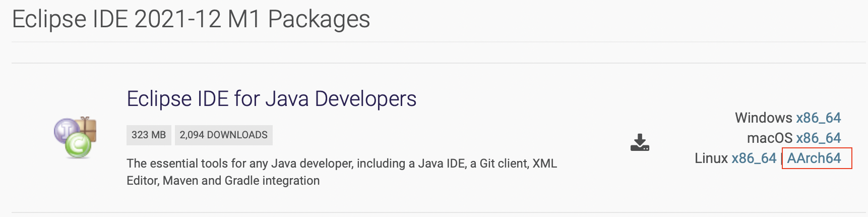Click the Eclipse Java package logo

point(76,137)
